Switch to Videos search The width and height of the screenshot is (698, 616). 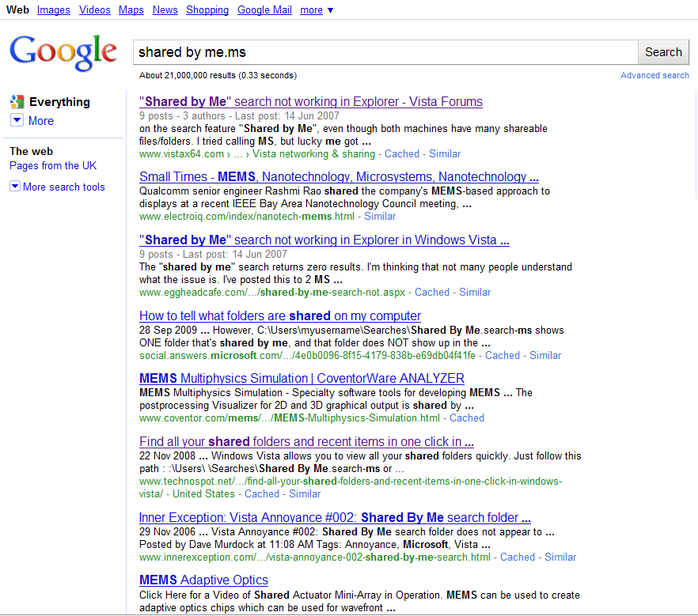(94, 9)
